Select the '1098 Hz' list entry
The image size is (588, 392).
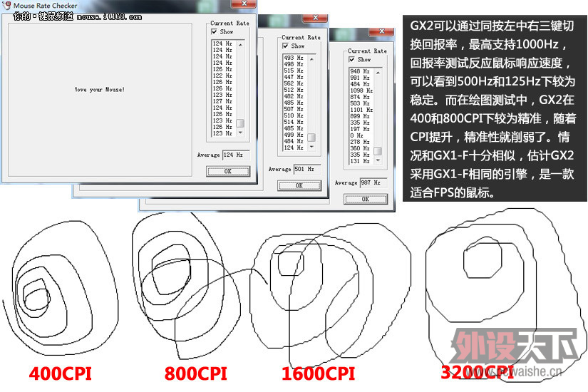click(361, 91)
